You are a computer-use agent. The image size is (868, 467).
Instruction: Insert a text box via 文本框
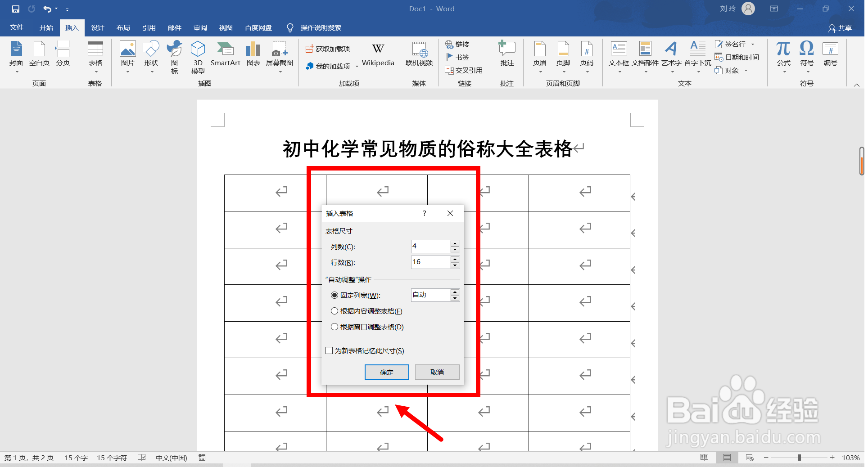pos(618,54)
